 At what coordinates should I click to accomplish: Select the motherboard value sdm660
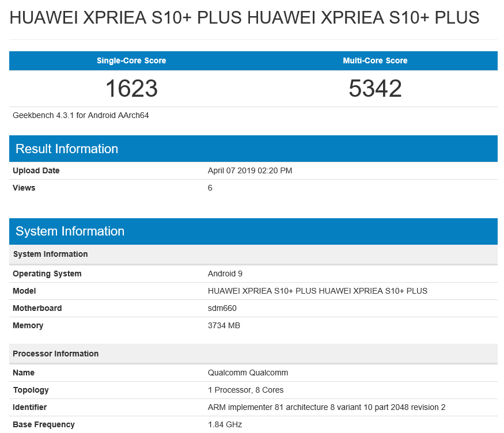click(222, 309)
